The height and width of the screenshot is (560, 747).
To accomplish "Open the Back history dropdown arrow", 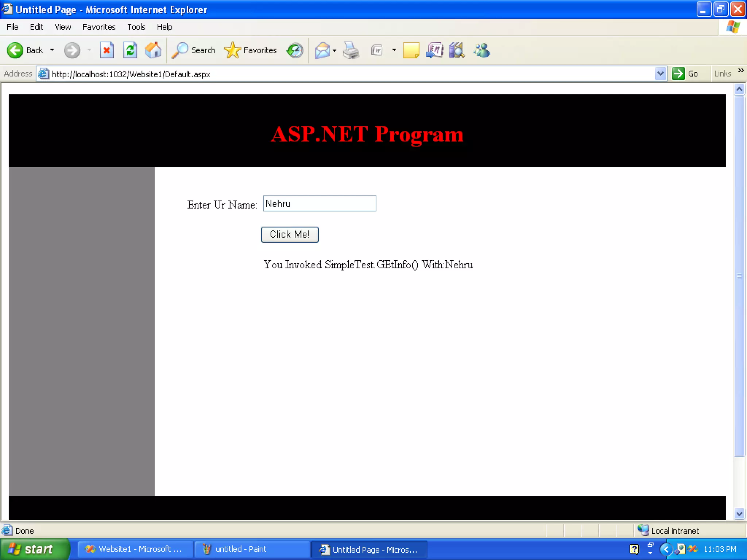I will (x=52, y=50).
